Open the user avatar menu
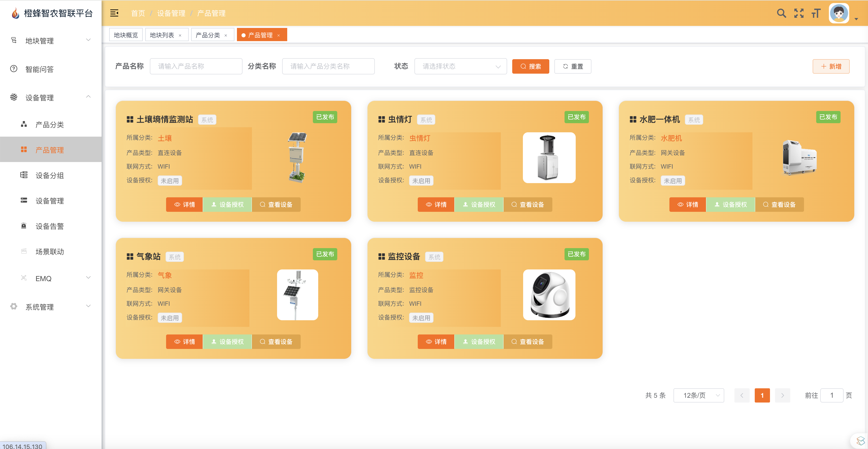This screenshot has height=449, width=868. click(x=839, y=13)
